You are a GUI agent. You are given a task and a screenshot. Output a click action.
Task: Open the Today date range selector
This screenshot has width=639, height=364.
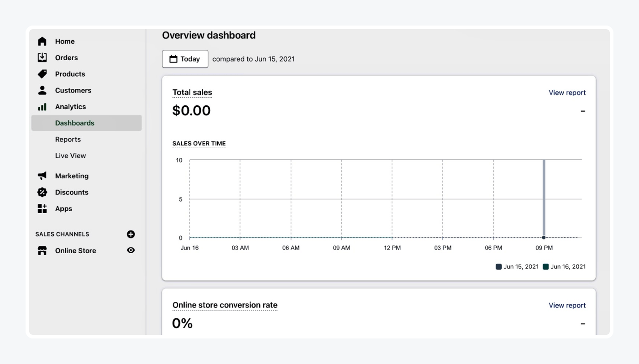[x=185, y=58]
